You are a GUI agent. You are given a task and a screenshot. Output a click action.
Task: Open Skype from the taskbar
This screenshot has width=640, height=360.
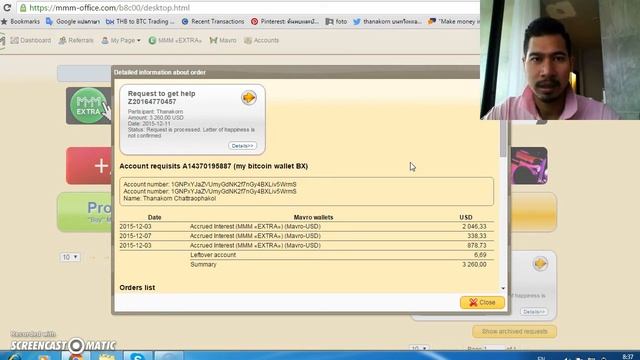click(138, 356)
